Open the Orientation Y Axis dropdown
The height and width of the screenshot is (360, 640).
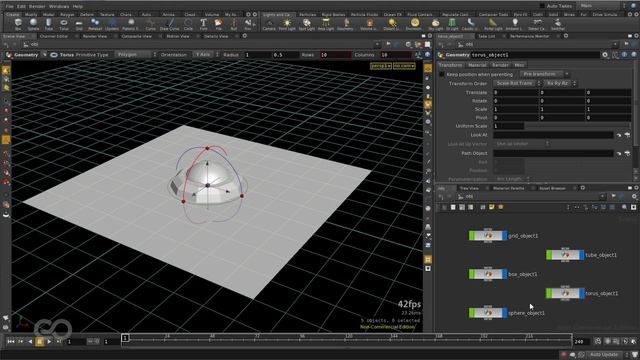206,55
